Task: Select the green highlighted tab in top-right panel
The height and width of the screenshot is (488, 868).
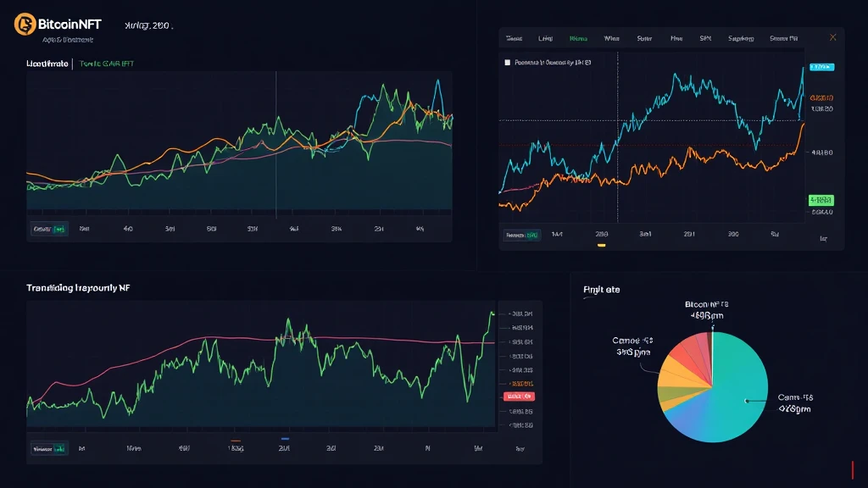Action: coord(578,38)
